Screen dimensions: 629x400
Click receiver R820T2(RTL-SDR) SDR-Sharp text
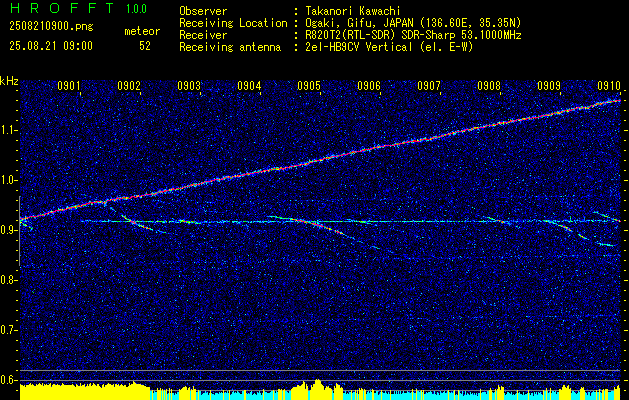[411, 35]
